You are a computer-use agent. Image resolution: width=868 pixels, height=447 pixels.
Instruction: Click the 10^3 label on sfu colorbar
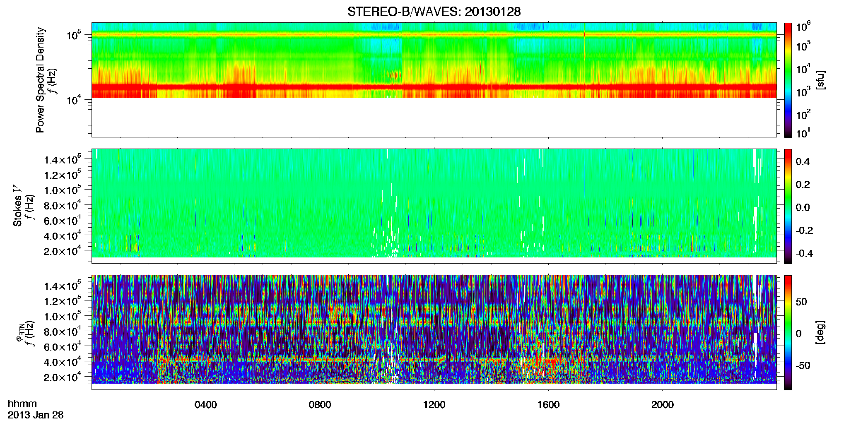803,92
